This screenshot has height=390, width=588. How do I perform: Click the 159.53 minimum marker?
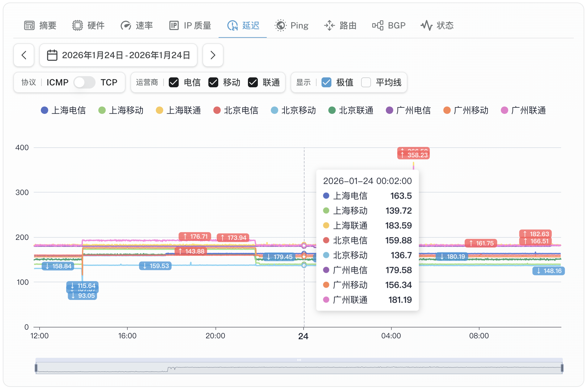155,266
